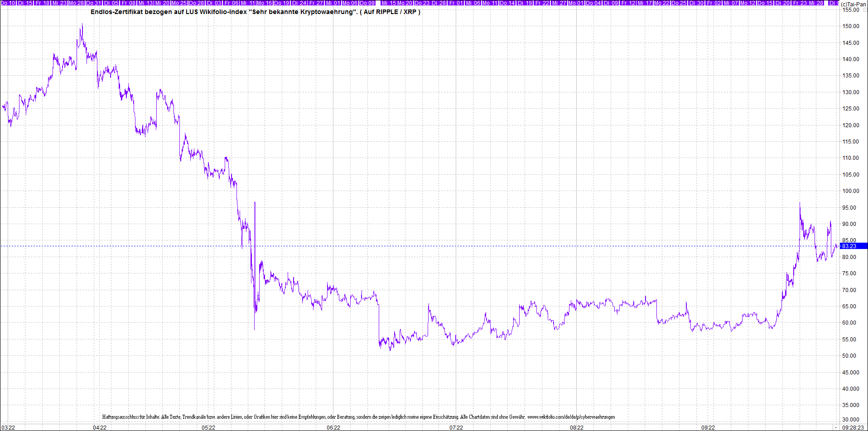Click the 125.00 price axis label
Viewport: 868px width, 431px height.
(x=850, y=109)
